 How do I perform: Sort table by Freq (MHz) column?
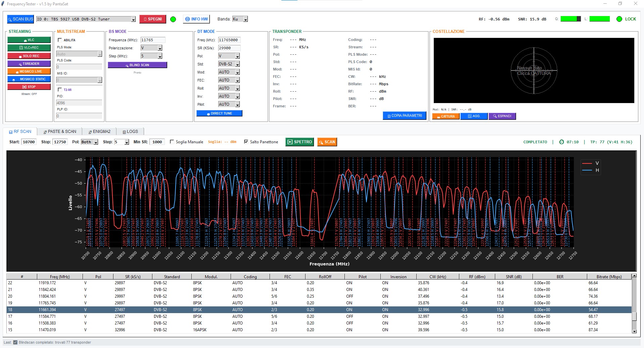click(60, 277)
